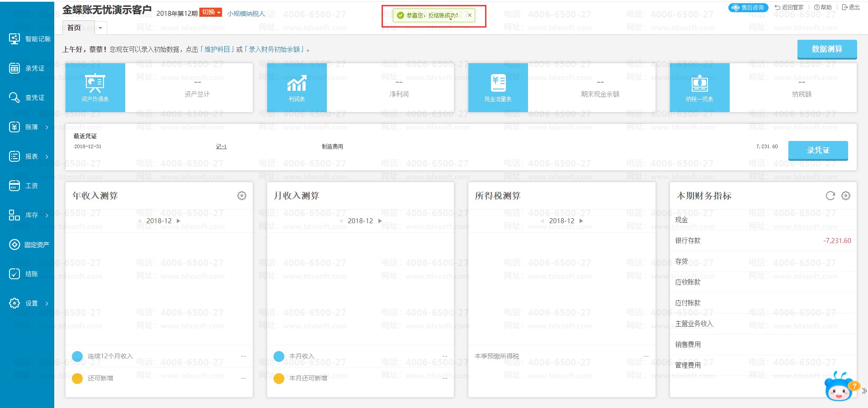The width and height of the screenshot is (868, 408).
Task: Expand the 账簿 sidebar submenu
Action: click(x=47, y=127)
